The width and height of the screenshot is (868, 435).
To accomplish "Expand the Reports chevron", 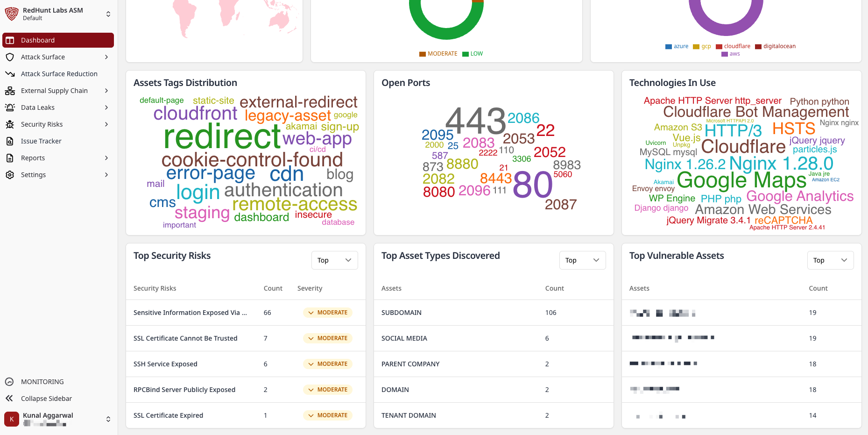I will coord(106,158).
